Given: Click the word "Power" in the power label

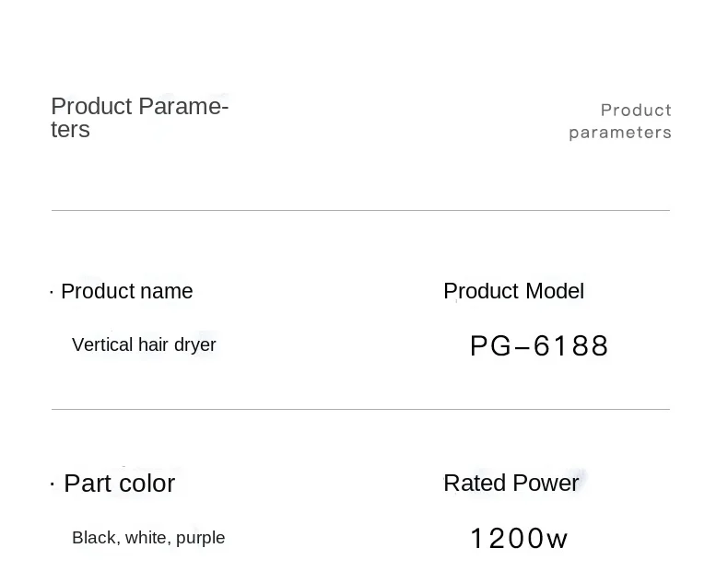Looking at the screenshot, I should tap(546, 483).
